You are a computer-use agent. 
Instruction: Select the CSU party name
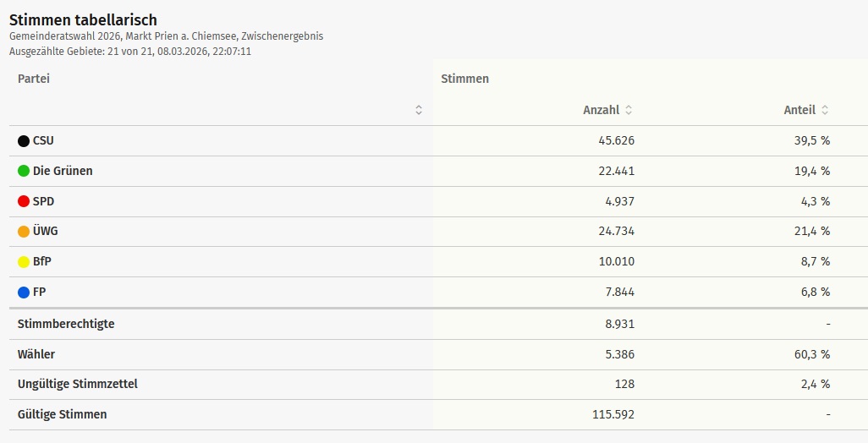pos(43,140)
